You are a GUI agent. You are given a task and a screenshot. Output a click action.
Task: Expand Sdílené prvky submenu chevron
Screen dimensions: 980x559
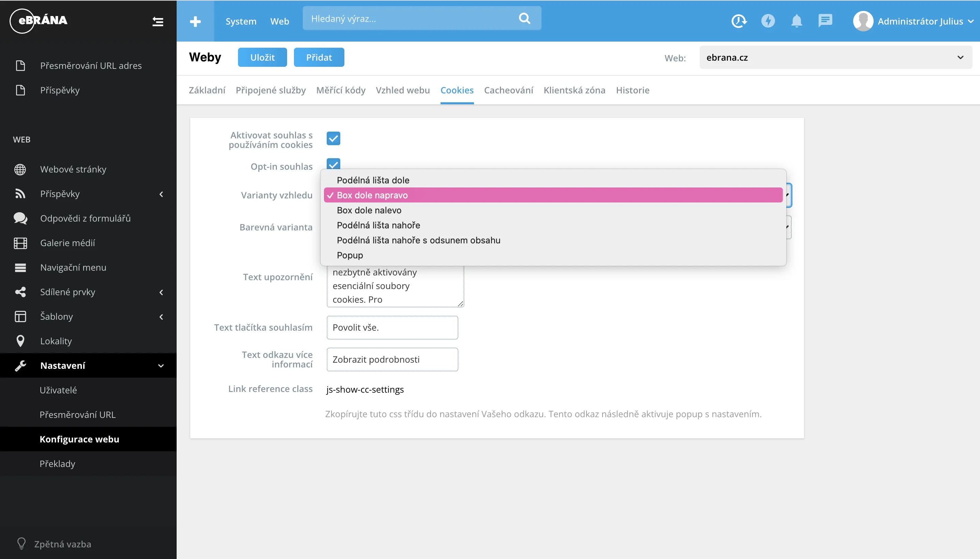click(161, 292)
